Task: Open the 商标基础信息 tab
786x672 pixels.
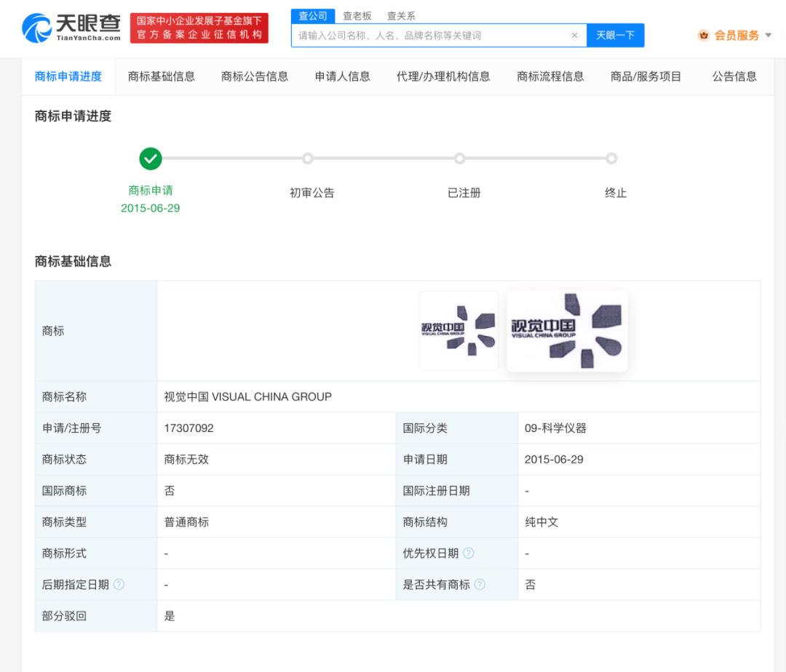Action: [x=162, y=76]
